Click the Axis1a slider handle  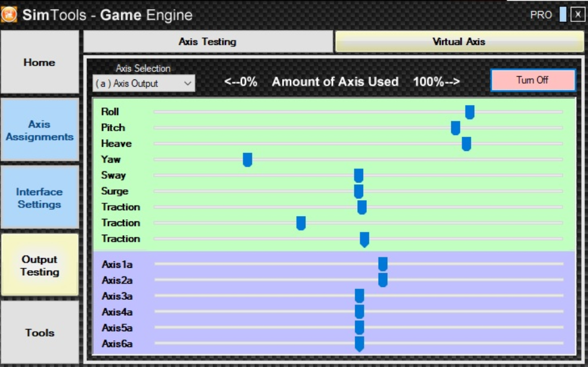(x=382, y=264)
